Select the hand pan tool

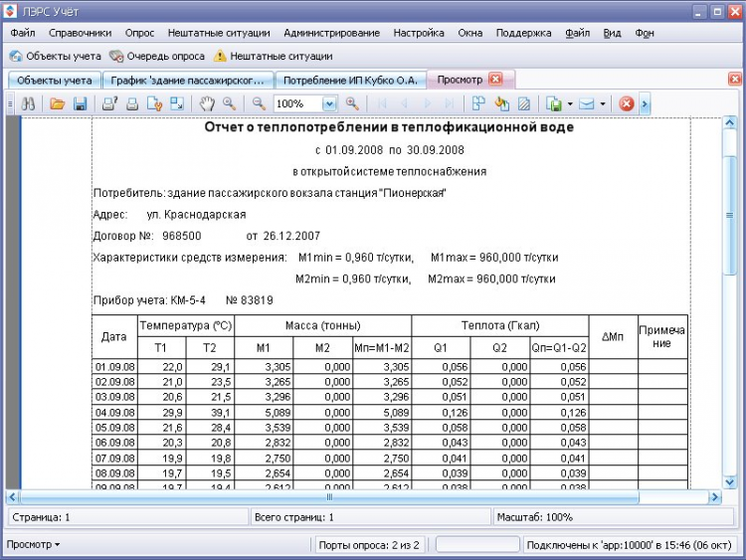click(x=207, y=103)
